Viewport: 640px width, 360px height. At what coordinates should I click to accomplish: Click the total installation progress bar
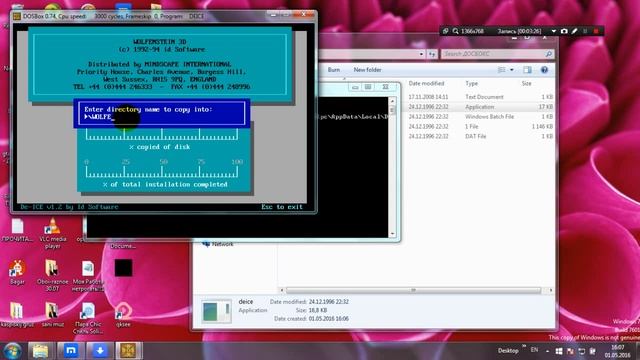[162, 172]
